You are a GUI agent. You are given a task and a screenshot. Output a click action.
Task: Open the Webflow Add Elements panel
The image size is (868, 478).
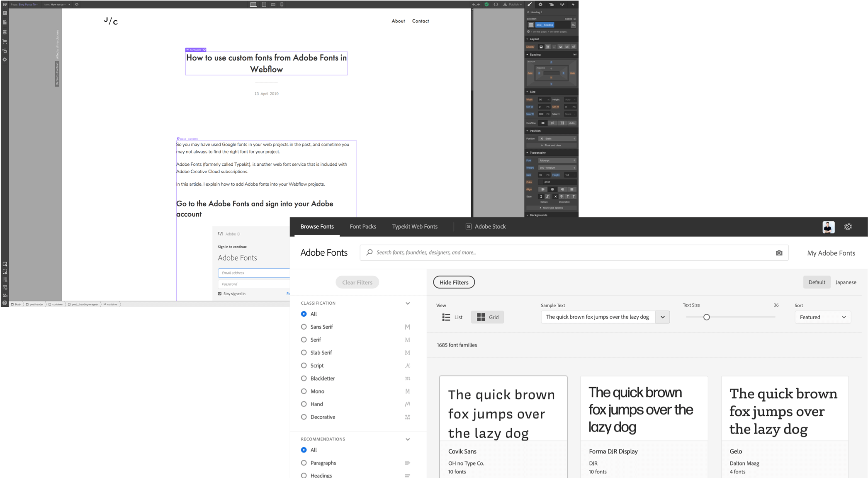click(x=5, y=13)
